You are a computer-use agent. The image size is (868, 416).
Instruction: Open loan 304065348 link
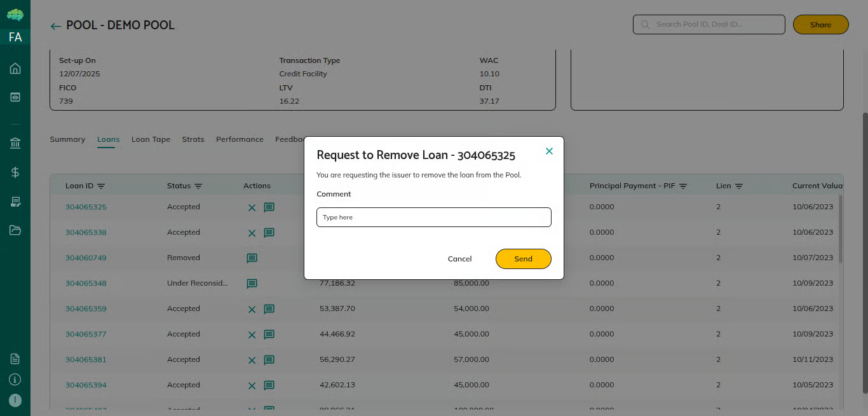(x=86, y=283)
